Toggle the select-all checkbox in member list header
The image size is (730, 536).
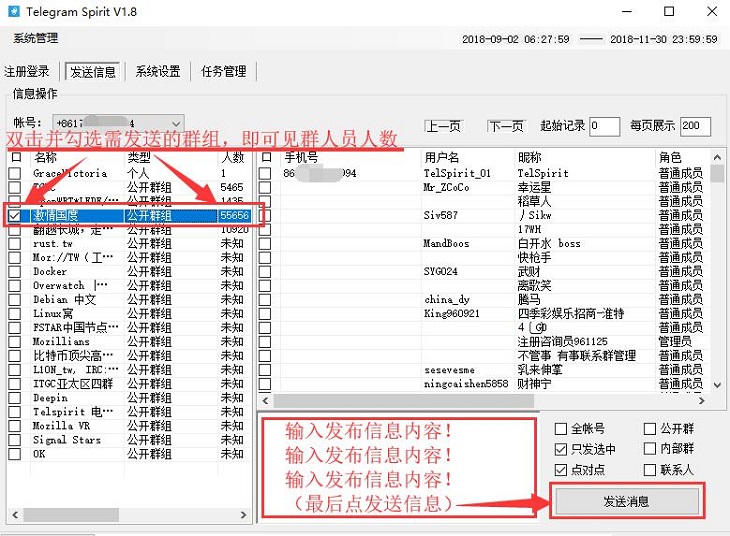click(266, 157)
